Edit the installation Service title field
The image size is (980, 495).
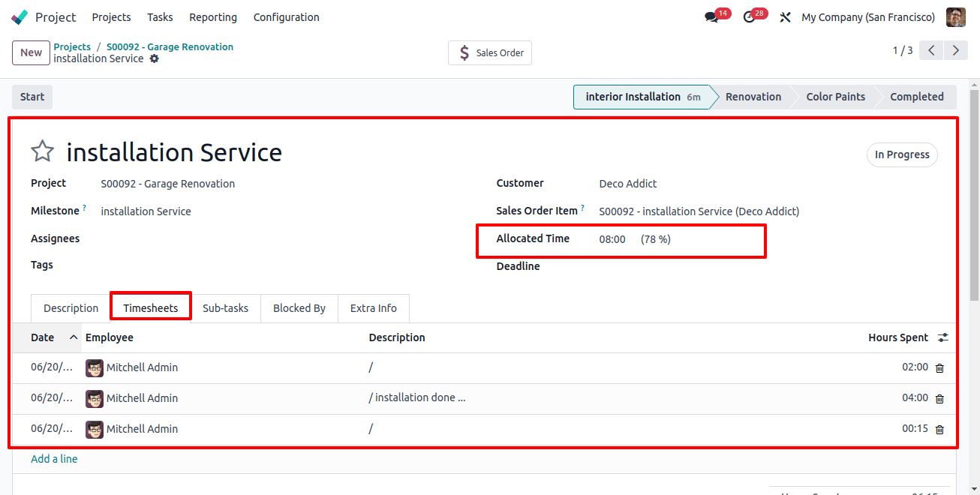174,152
